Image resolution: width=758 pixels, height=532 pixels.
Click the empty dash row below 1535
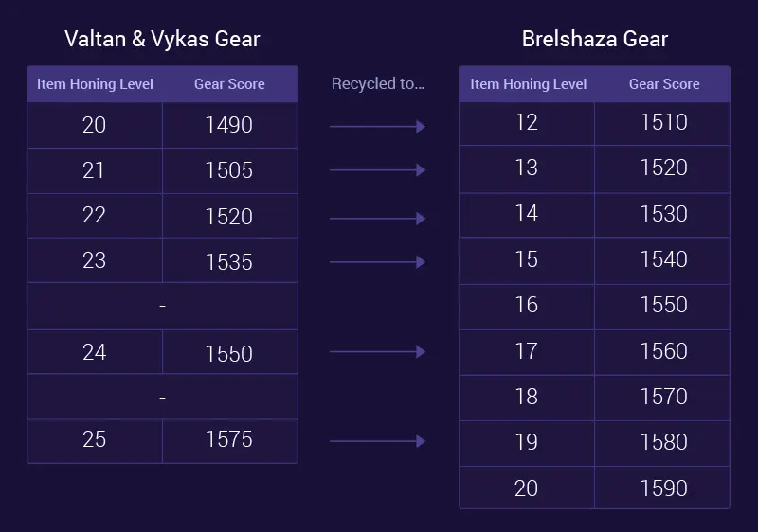coord(162,306)
